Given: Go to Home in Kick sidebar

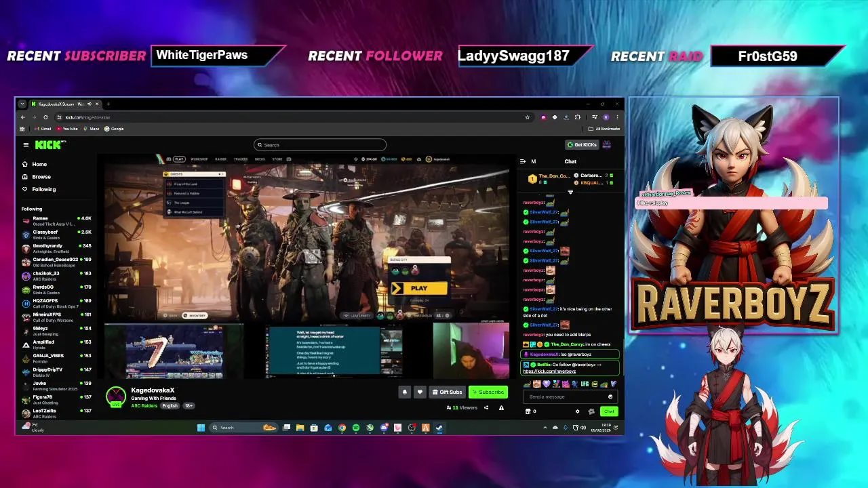Looking at the screenshot, I should coord(35,164).
